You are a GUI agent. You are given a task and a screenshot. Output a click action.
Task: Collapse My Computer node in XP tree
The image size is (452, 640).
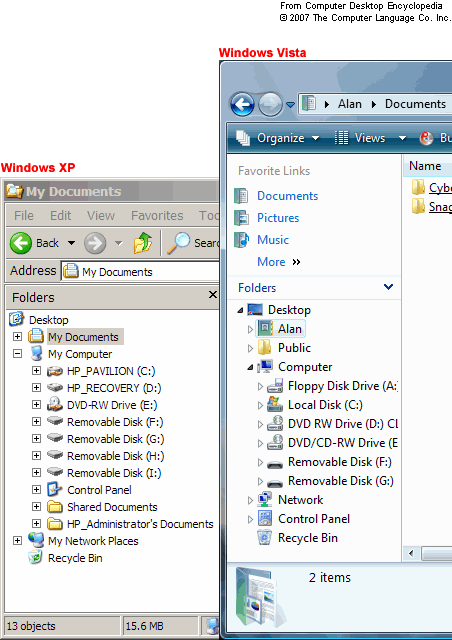pyautogui.click(x=17, y=353)
